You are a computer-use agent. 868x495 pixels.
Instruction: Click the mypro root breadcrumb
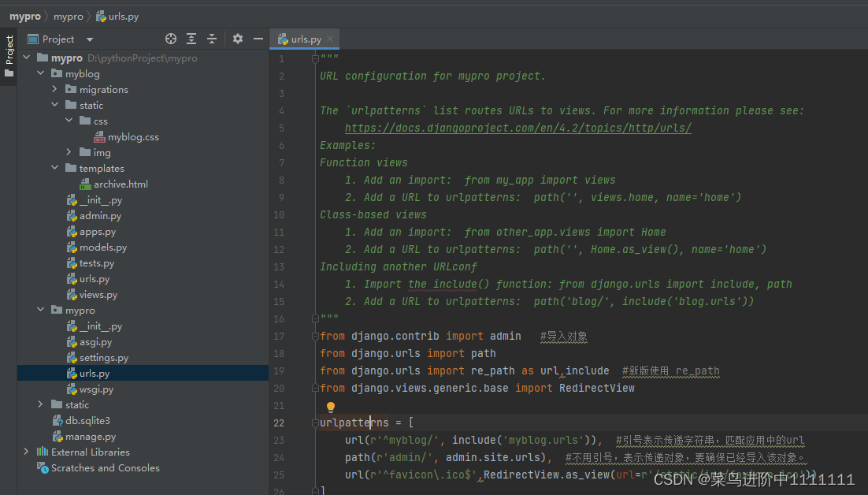25,17
